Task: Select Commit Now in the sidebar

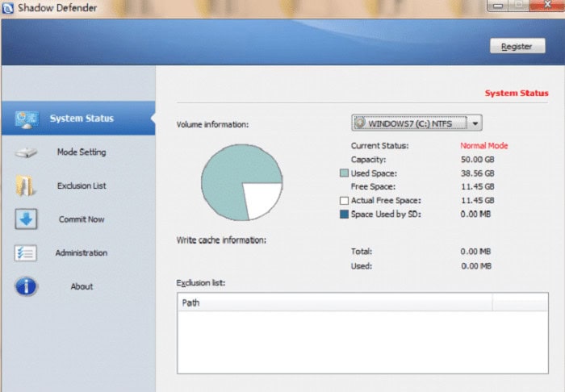Action: [78, 219]
